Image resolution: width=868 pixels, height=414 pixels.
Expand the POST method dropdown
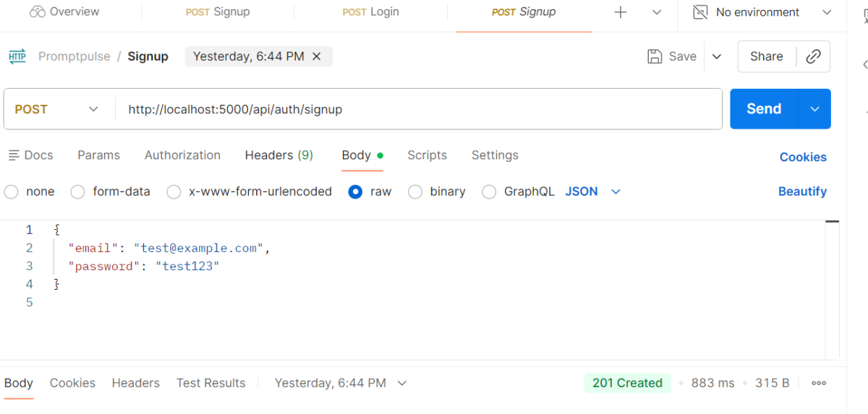pos(93,109)
